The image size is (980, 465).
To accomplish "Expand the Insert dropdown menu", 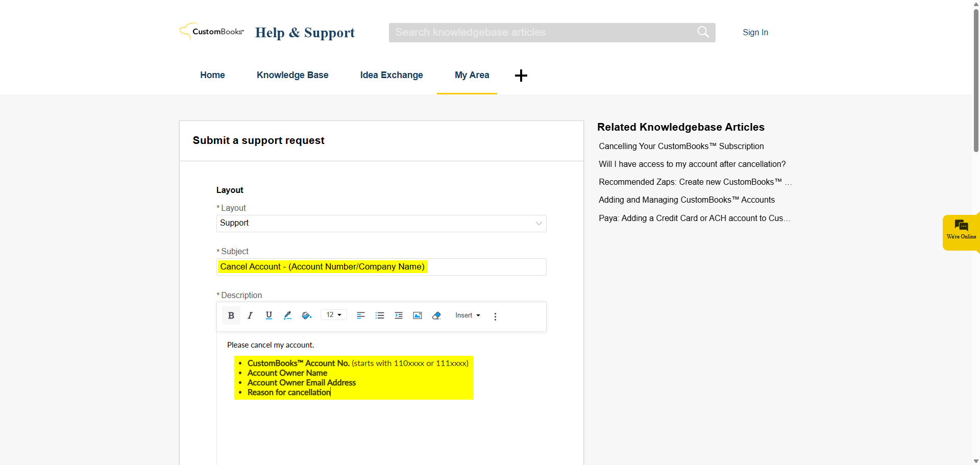I will [x=468, y=315].
